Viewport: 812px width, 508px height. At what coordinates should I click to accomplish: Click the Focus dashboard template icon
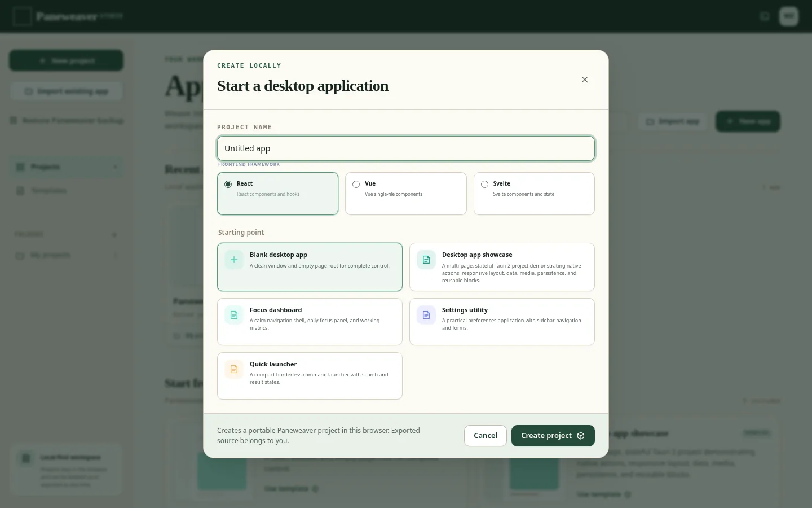[234, 315]
